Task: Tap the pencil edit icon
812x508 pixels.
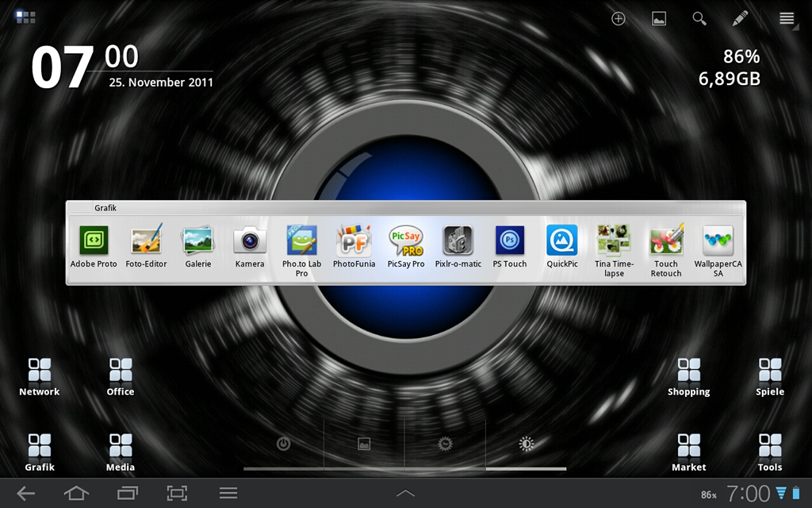Action: 740,19
